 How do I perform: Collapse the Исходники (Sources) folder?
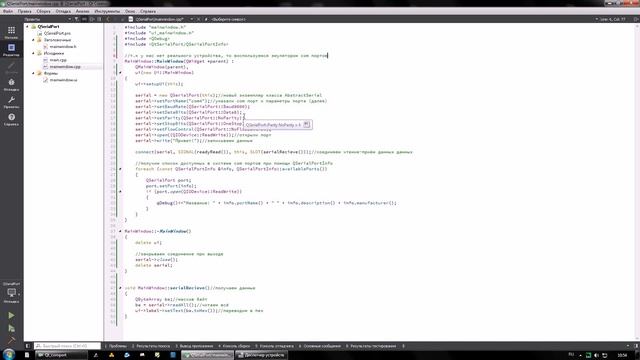click(x=33, y=53)
